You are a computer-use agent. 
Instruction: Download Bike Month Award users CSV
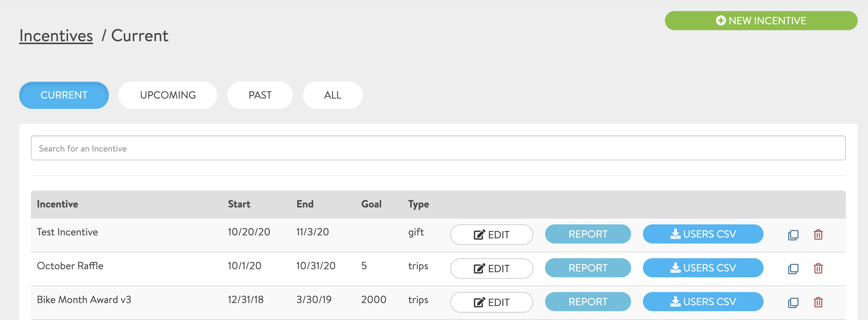703,302
